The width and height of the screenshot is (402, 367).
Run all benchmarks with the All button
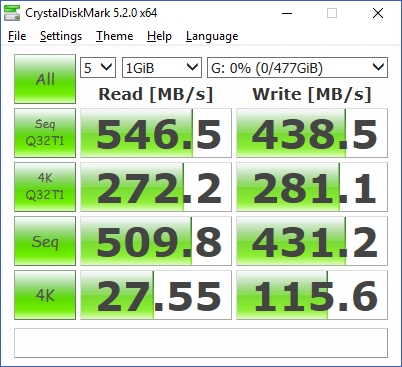[x=45, y=79]
